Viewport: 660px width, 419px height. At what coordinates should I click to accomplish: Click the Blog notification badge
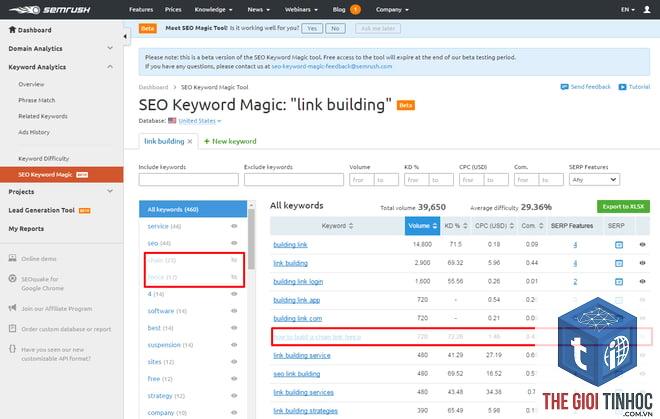(x=356, y=9)
